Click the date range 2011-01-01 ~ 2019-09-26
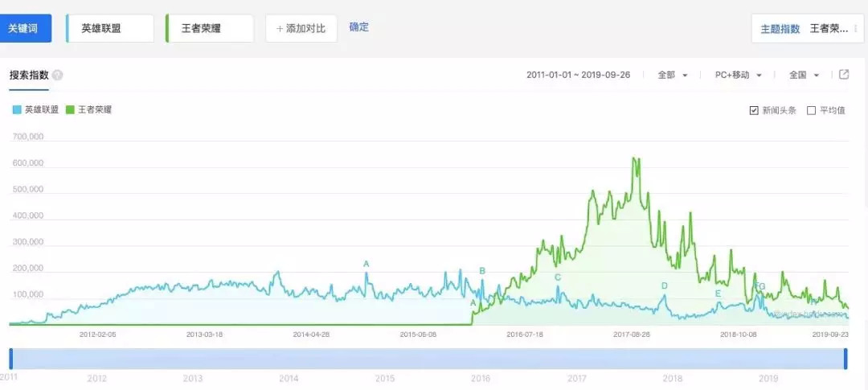The image size is (868, 390). tap(578, 75)
